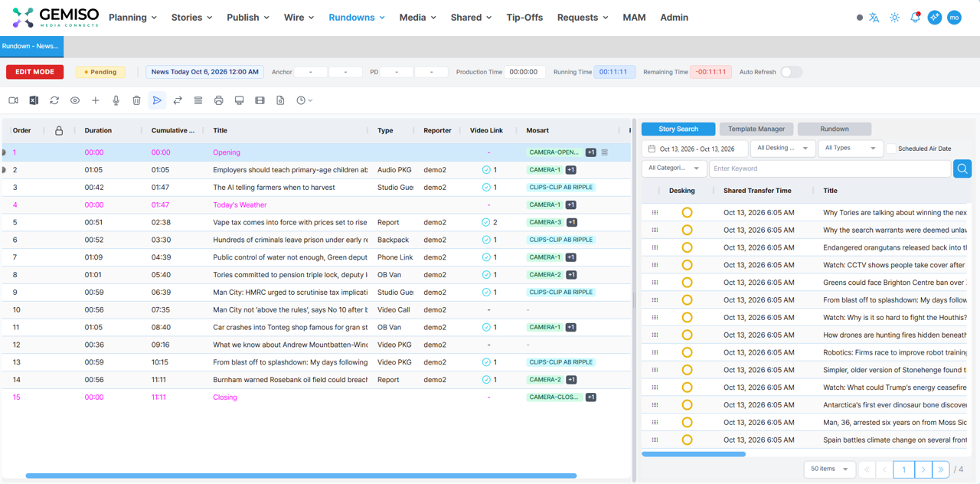980x484 pixels.
Task: Click the send arrow toolbar icon
Action: pos(157,100)
